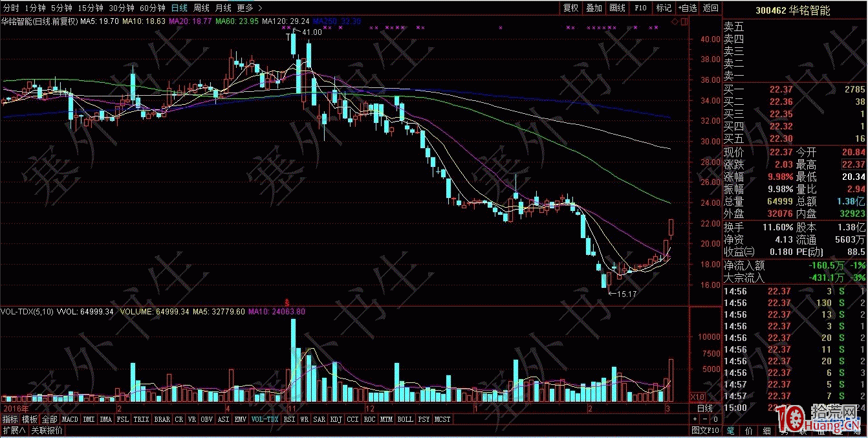
Task: Switch indicator to MACD
Action: (70, 419)
